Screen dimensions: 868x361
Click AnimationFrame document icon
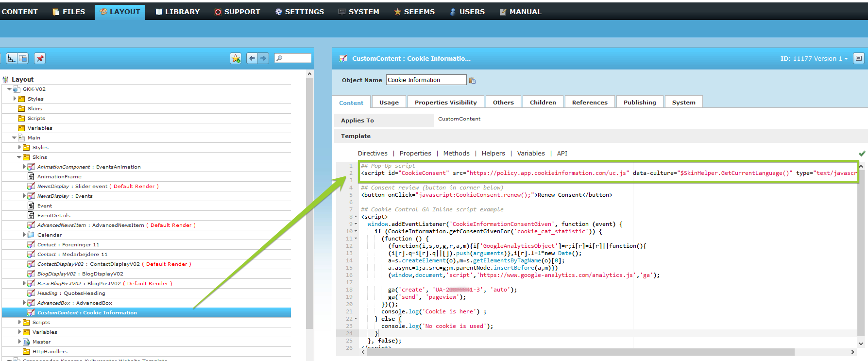pyautogui.click(x=31, y=176)
